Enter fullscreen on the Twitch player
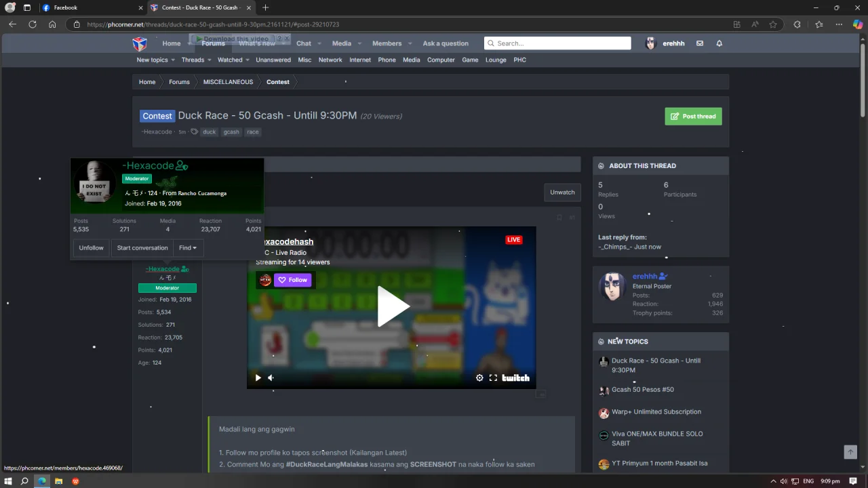Image resolution: width=868 pixels, height=488 pixels. (493, 378)
